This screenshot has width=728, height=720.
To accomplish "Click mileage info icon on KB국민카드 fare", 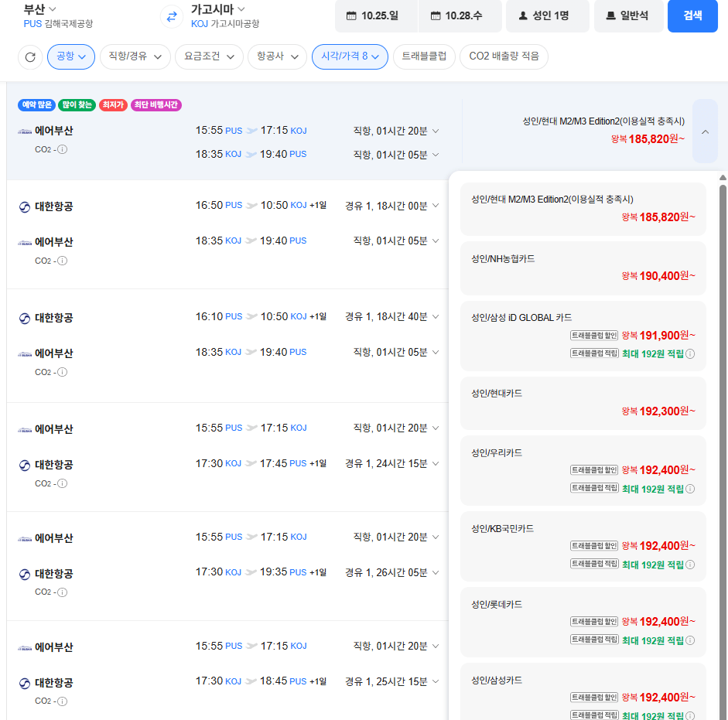I will point(690,565).
